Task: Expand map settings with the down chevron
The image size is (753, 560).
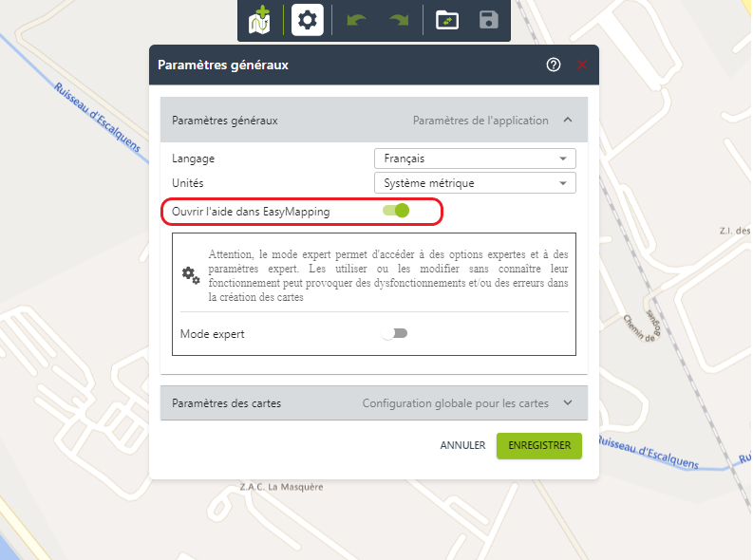Action: tap(568, 402)
